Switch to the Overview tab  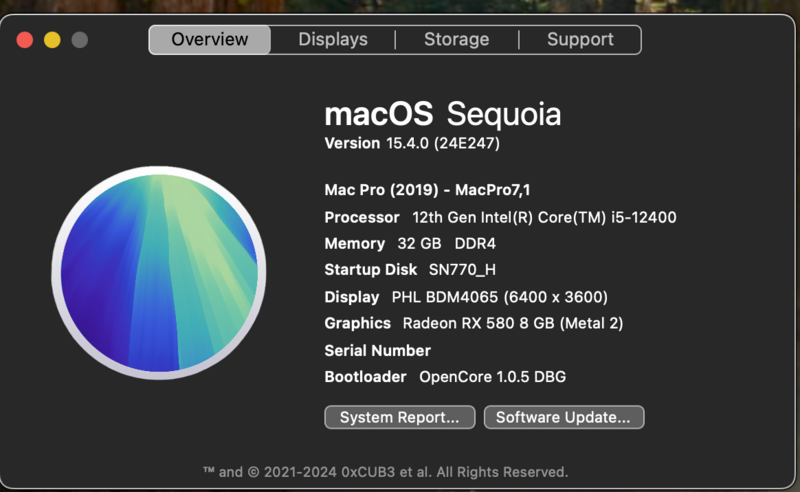click(210, 40)
